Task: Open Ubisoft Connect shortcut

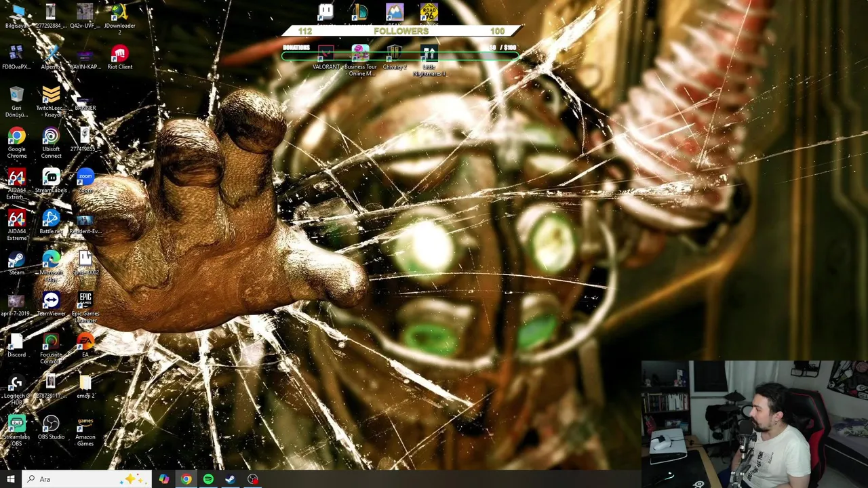Action: 51,143
